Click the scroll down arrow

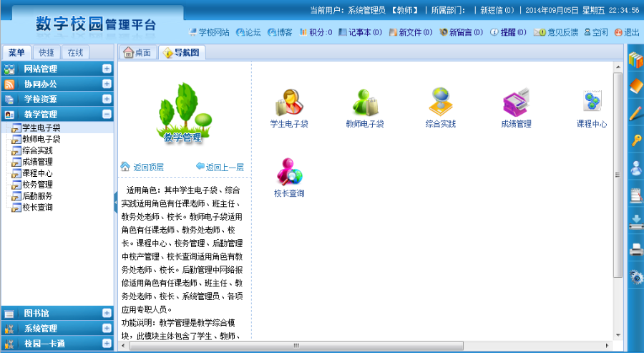click(618, 336)
